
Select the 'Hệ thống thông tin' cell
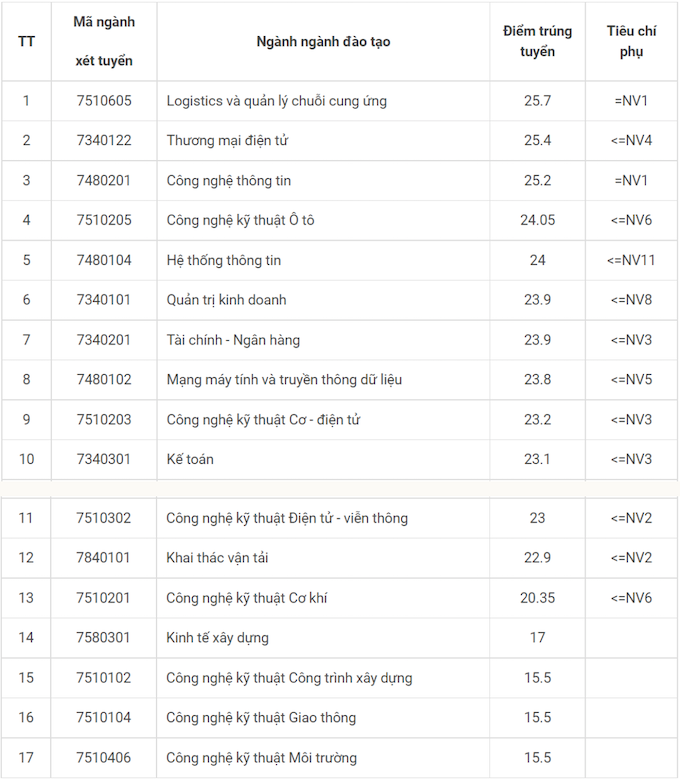[224, 260]
